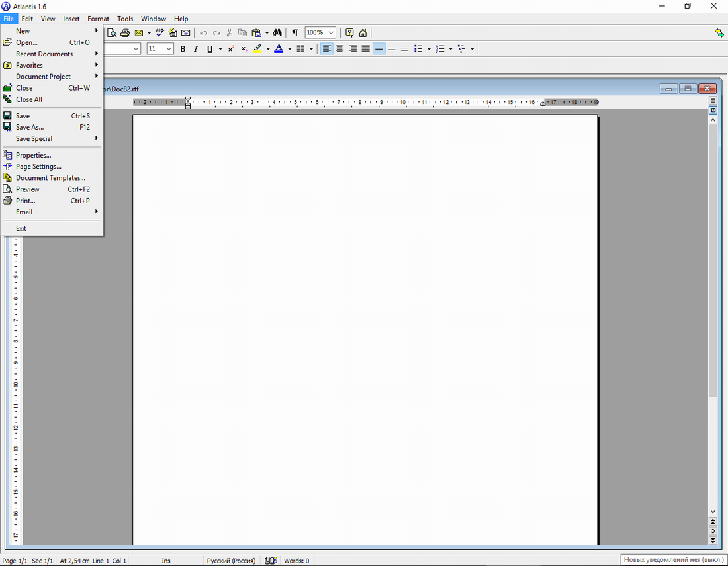Select Document Templates... menu entry
Viewport: 728px width, 566px height.
click(x=52, y=178)
